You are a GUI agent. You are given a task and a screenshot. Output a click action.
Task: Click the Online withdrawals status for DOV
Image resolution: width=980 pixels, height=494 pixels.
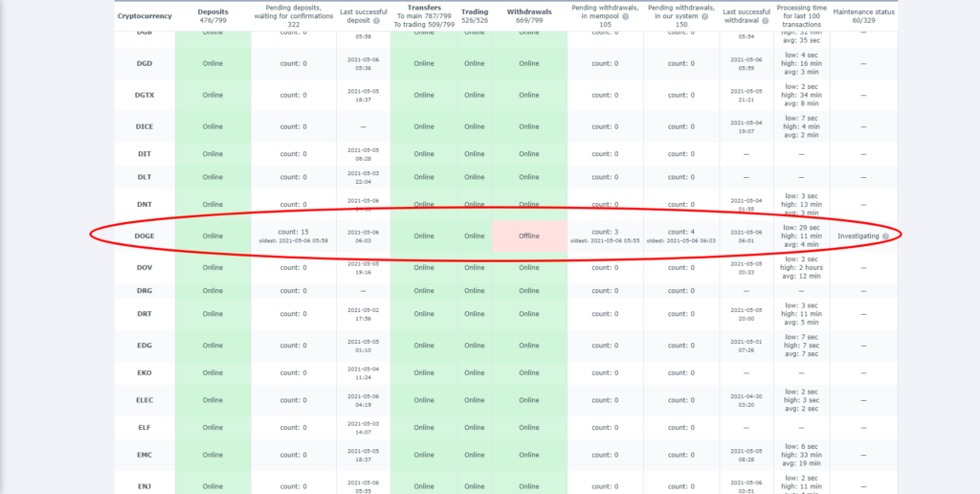(528, 268)
